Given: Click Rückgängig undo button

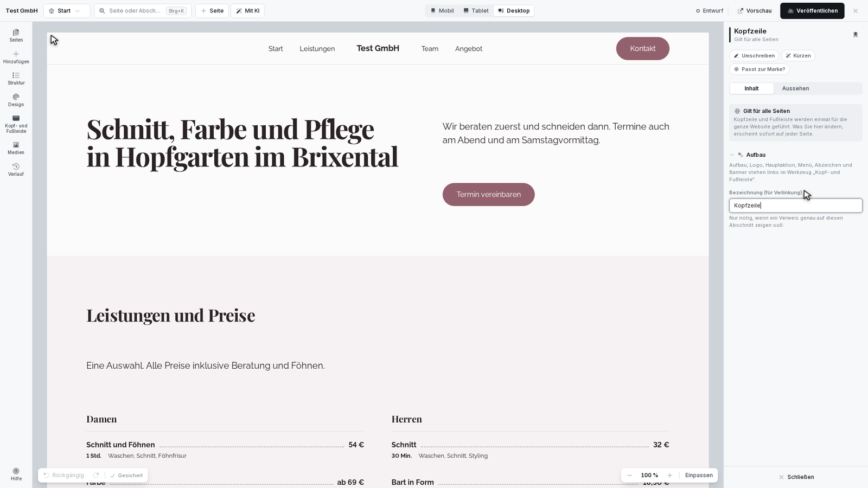Looking at the screenshot, I should click(64, 476).
